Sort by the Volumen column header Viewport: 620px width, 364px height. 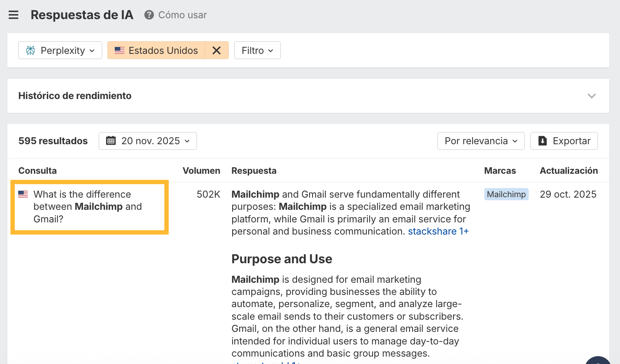(201, 171)
